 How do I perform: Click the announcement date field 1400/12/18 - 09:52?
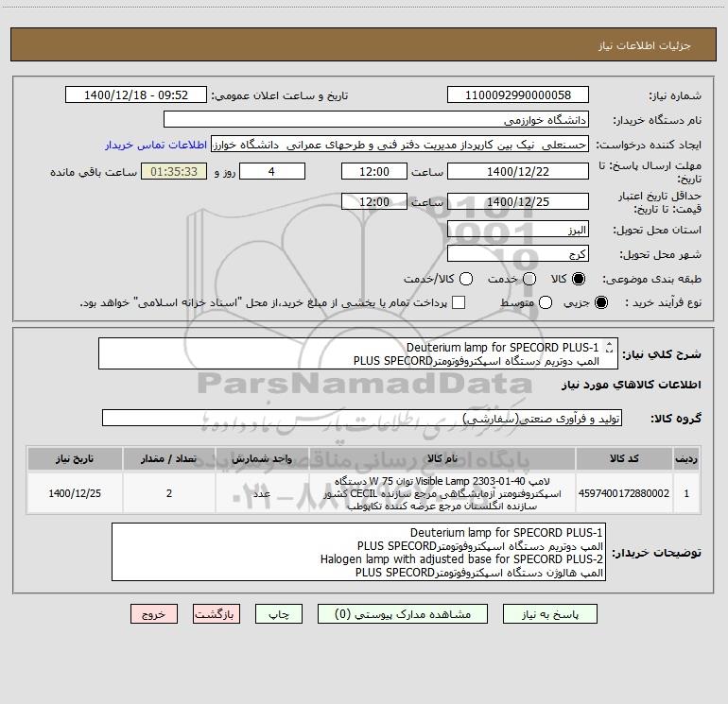coord(136,95)
